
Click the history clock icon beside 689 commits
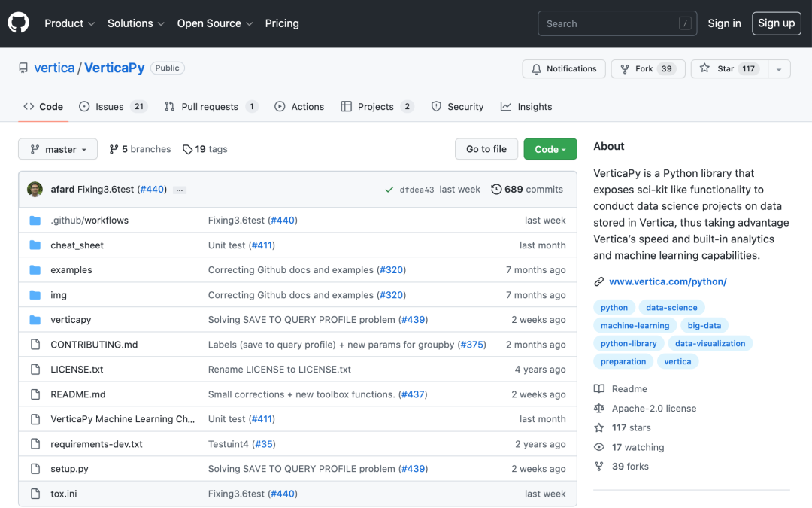[x=496, y=189]
